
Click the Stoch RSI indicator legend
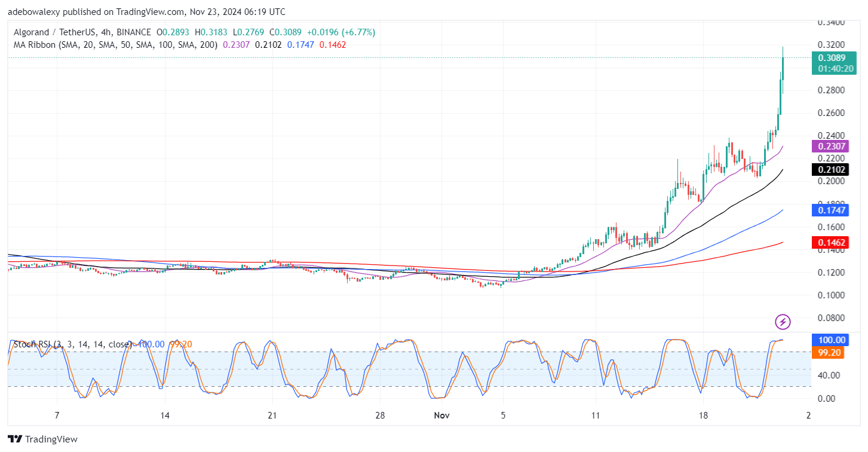click(72, 344)
